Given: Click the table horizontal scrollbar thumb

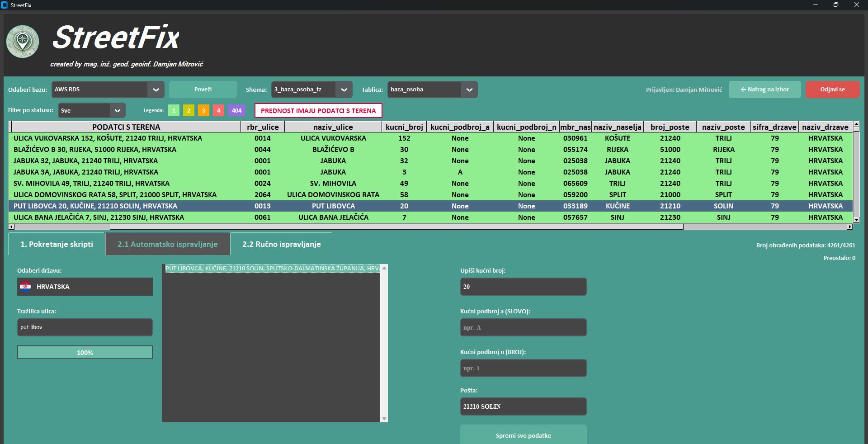Looking at the screenshot, I should pyautogui.click(x=396, y=227).
